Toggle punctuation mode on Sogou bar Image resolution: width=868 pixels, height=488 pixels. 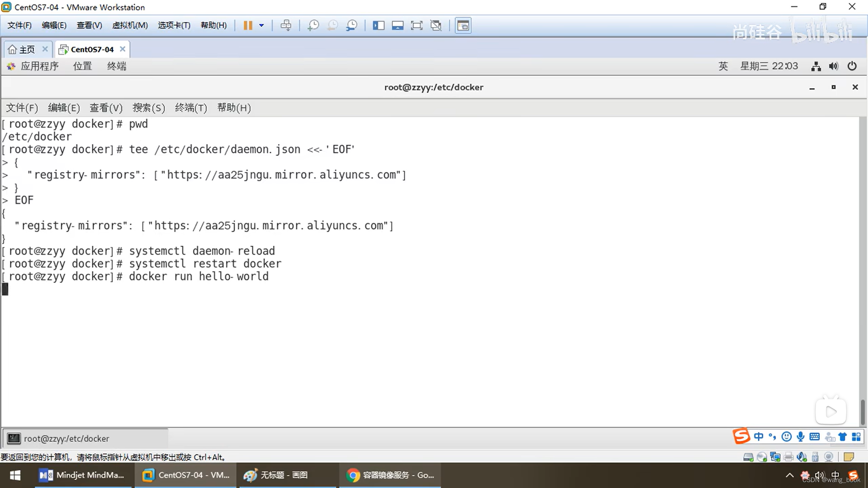pos(772,436)
